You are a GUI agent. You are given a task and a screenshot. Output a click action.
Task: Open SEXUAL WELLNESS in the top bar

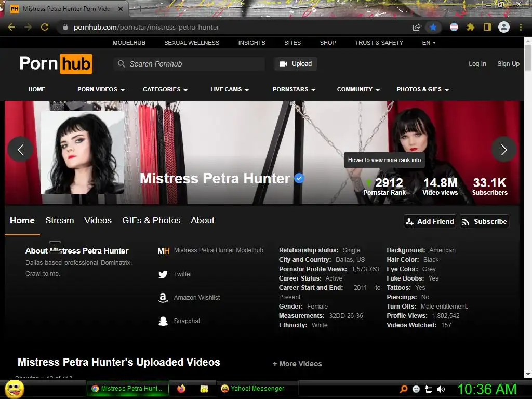(x=192, y=43)
